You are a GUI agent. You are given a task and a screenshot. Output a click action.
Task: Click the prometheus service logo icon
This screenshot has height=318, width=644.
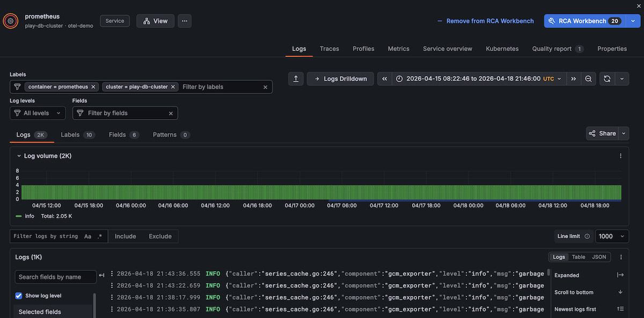[11, 21]
